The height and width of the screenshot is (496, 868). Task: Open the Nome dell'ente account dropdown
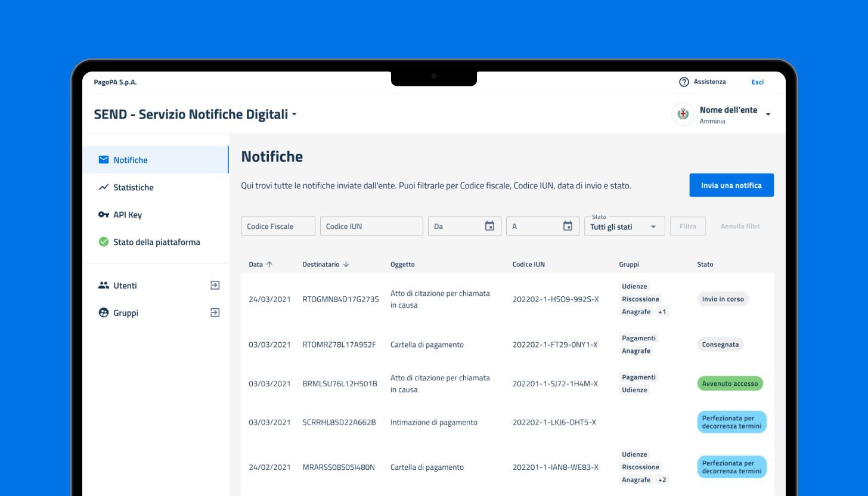(x=768, y=114)
